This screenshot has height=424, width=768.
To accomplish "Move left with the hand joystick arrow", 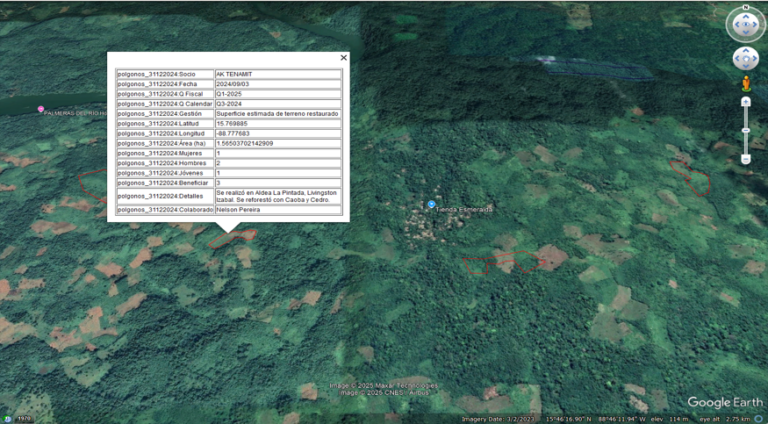I will [737, 59].
